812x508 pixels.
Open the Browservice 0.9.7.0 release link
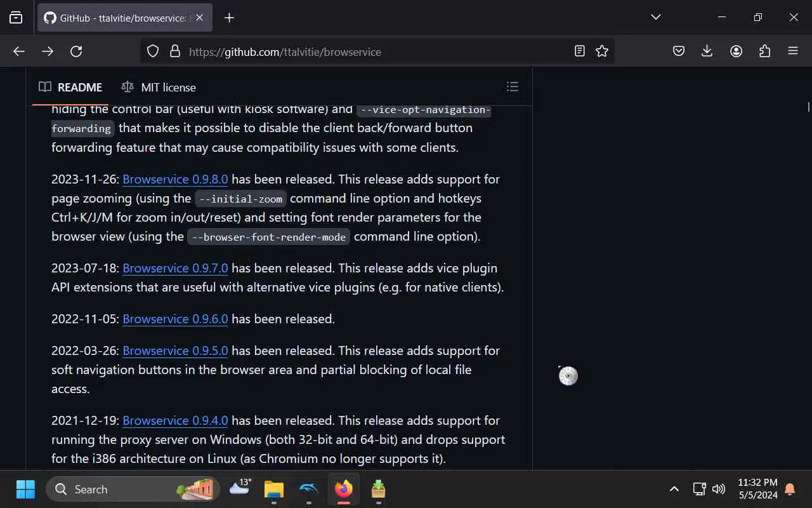[175, 268]
